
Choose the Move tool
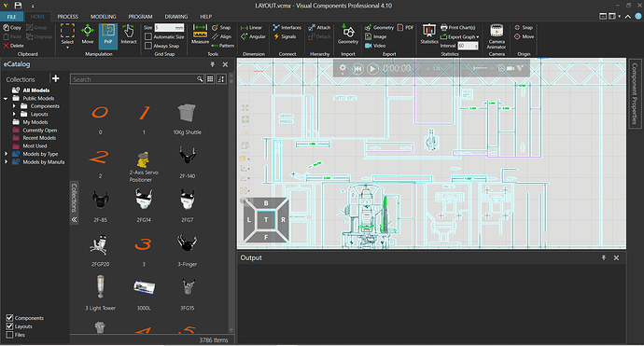click(88, 34)
